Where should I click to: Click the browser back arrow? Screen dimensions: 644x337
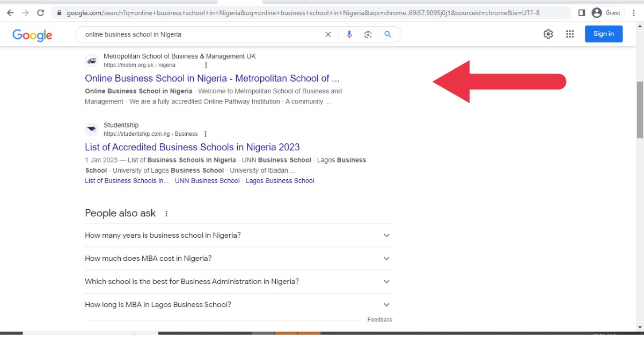10,13
